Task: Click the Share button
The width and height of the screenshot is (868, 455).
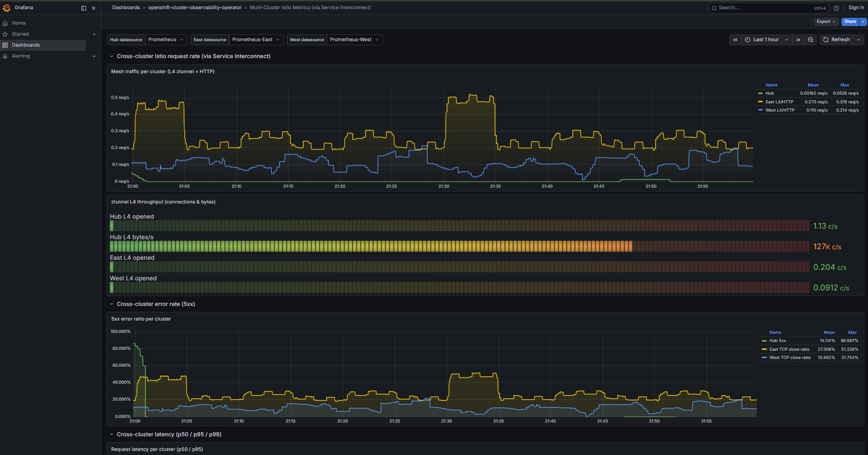Action: [x=850, y=21]
